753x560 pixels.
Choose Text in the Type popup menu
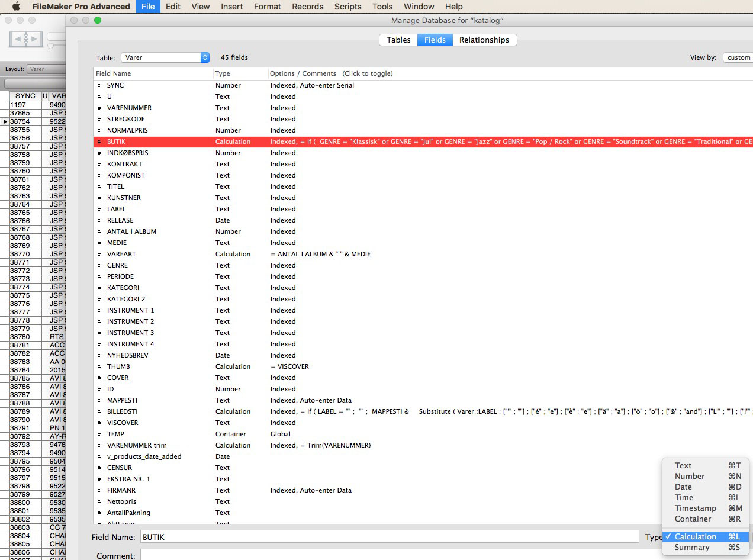705,465
